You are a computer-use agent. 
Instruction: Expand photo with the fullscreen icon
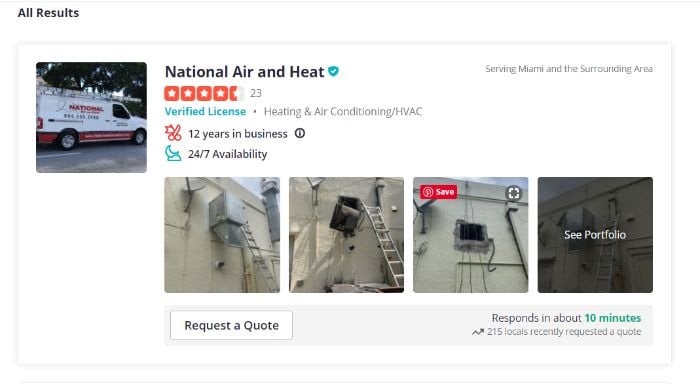coord(514,193)
